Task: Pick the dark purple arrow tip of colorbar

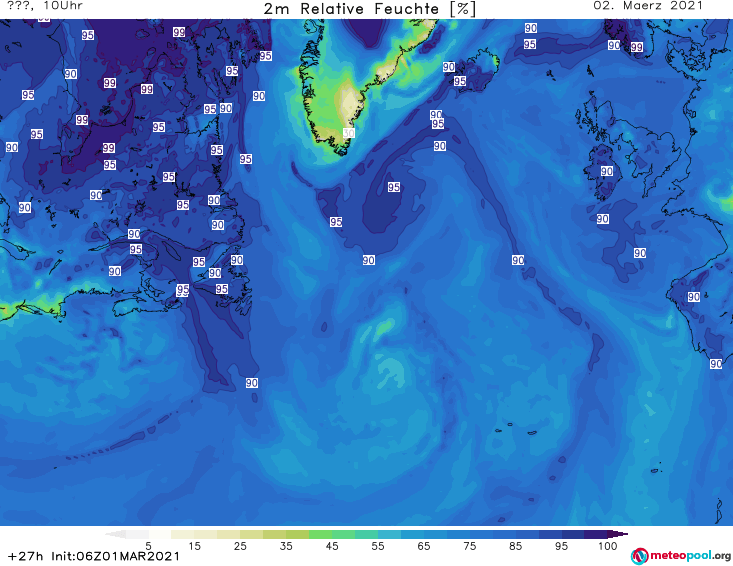Action: pyautogui.click(x=618, y=534)
